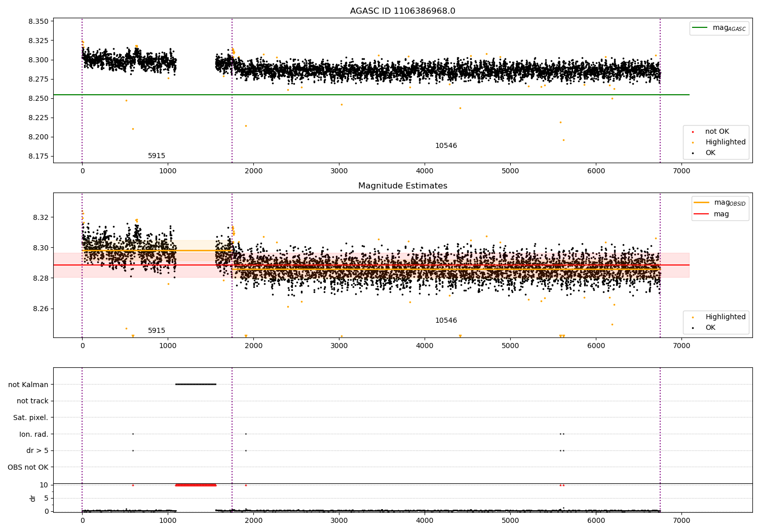Click 'OK' in the middle plot legend
The height and width of the screenshot is (532, 760).
click(710, 328)
